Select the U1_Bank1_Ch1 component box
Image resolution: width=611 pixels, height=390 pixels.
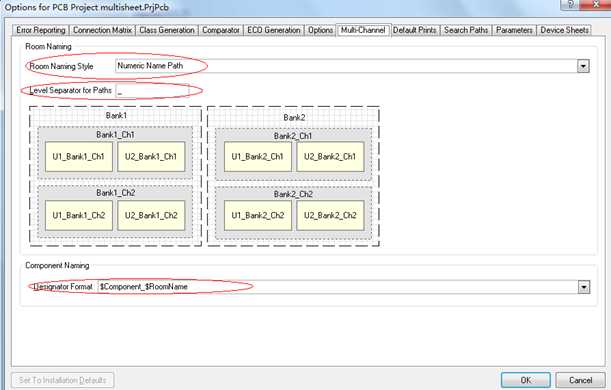coord(79,157)
